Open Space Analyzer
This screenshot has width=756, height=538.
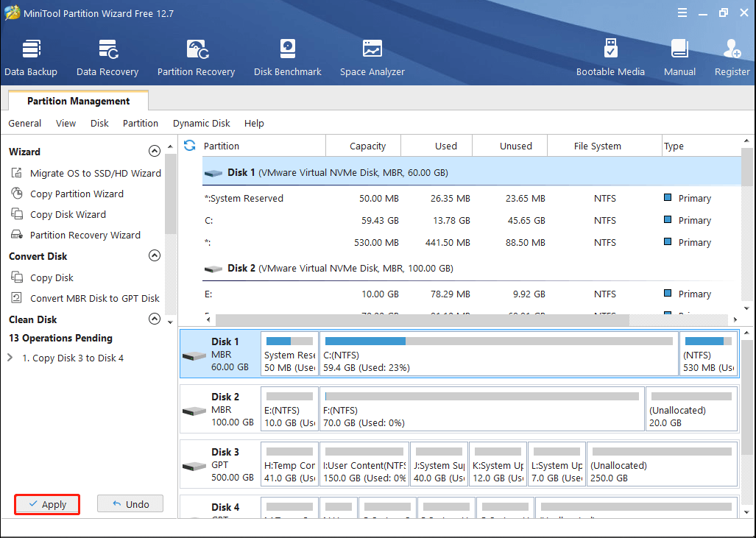tap(372, 58)
